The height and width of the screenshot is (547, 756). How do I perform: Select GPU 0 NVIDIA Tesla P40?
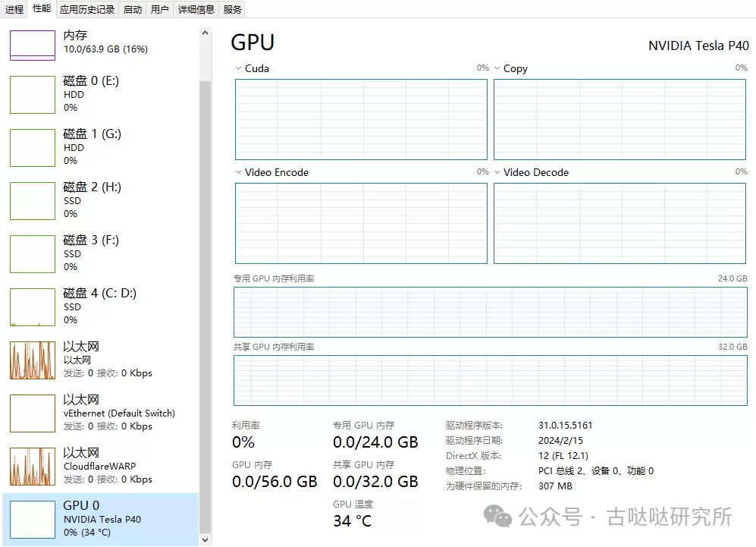[100, 519]
